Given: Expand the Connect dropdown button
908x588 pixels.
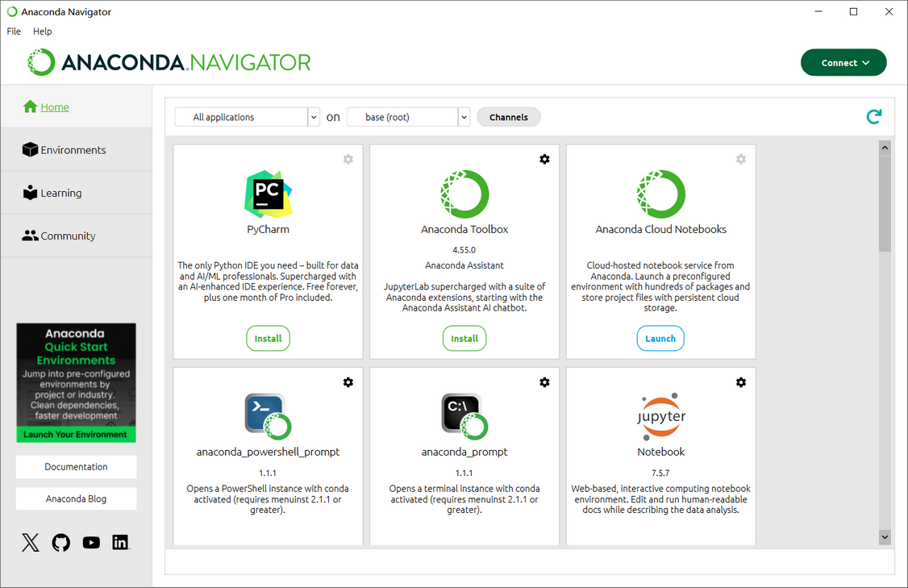Looking at the screenshot, I should 843,63.
